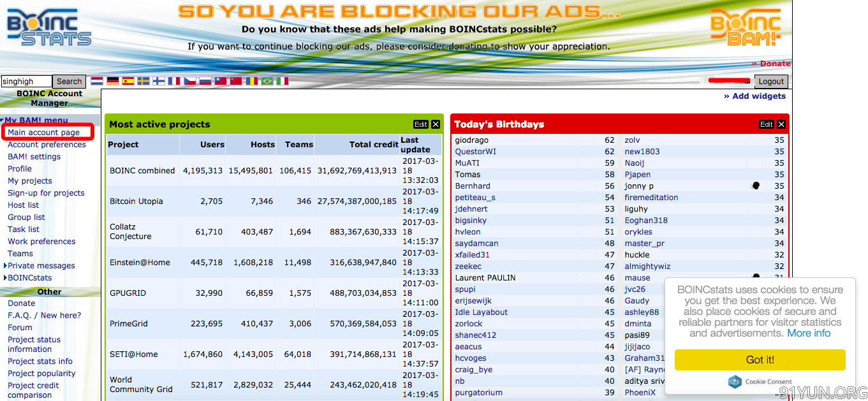Open My projects

pos(30,181)
